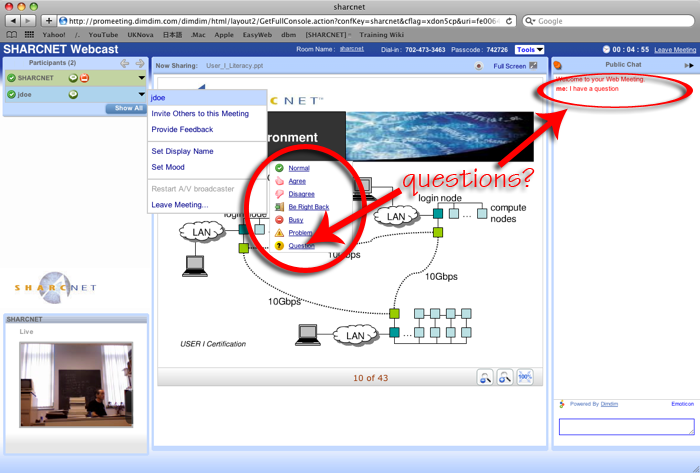Click the red stop icon next to SHARCNET

[x=86, y=78]
